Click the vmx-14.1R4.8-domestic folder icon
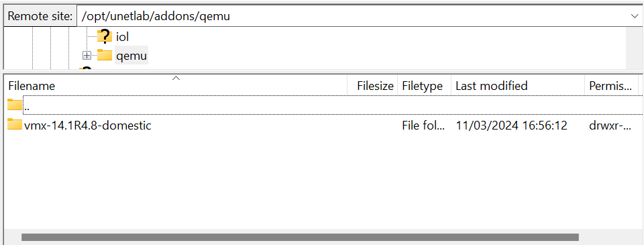The width and height of the screenshot is (644, 245). coord(14,125)
